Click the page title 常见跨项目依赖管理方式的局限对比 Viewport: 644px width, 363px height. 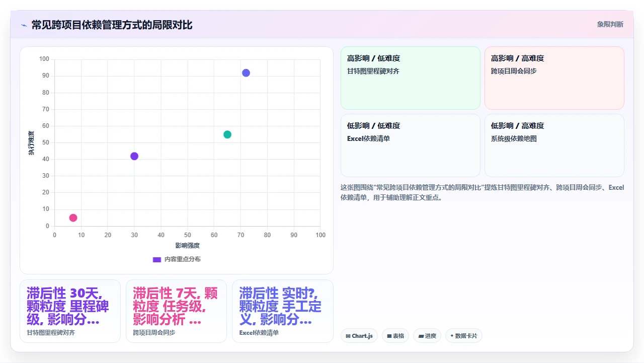(x=112, y=25)
